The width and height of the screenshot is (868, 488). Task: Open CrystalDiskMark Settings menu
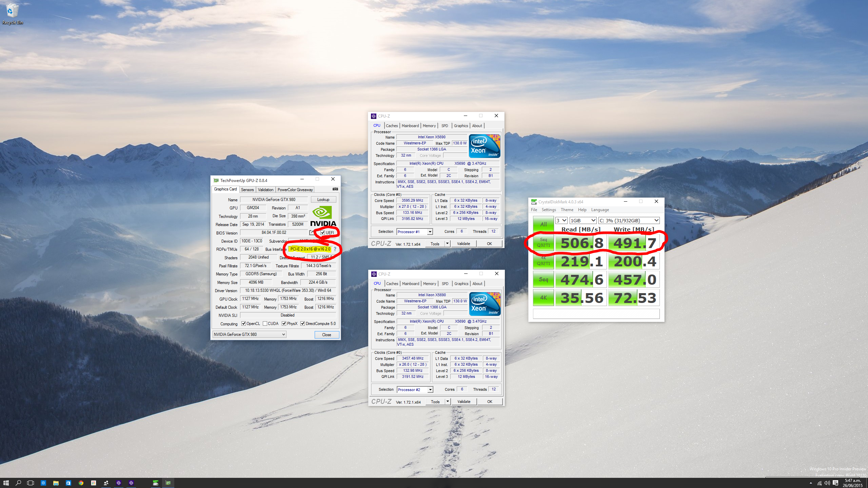[x=549, y=210]
